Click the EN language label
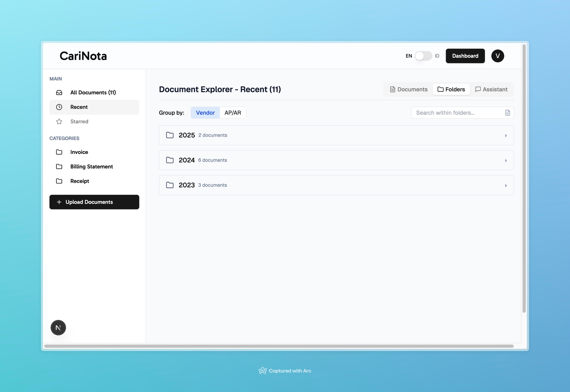This screenshot has height=392, width=570. [x=409, y=56]
